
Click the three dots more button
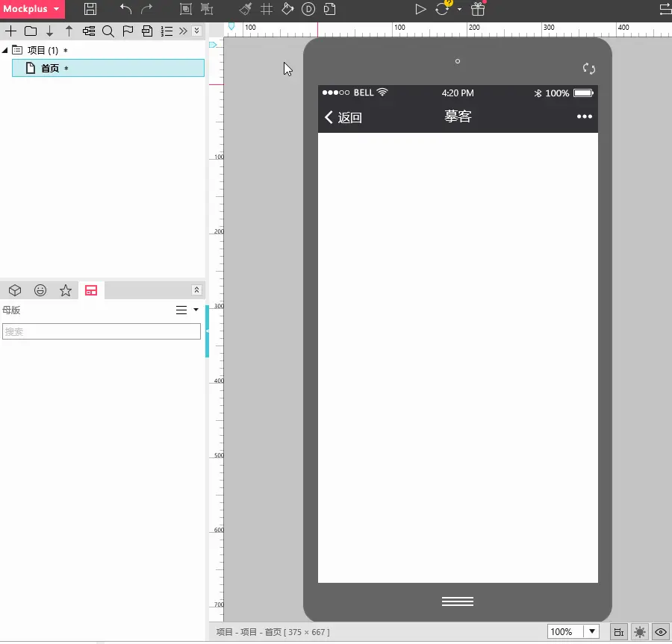(x=584, y=116)
